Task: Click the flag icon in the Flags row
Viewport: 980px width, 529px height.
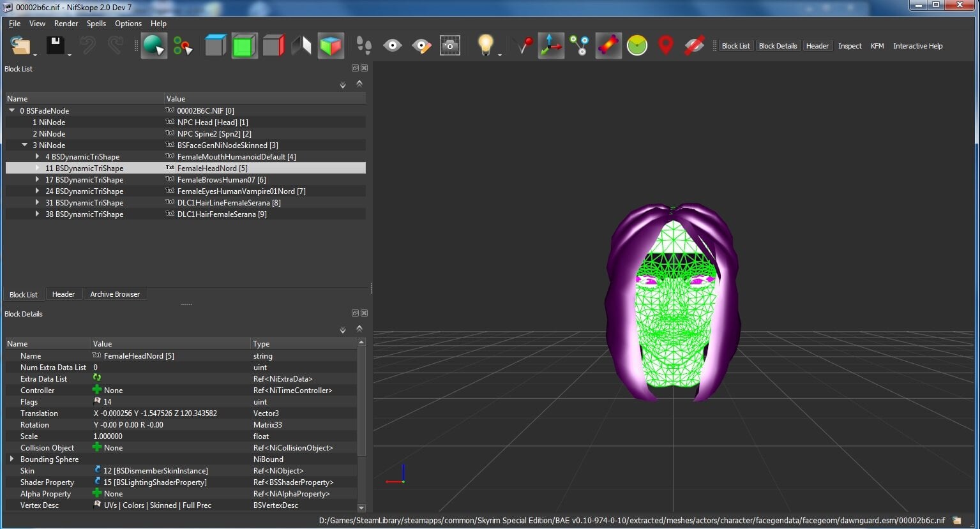Action: point(97,401)
